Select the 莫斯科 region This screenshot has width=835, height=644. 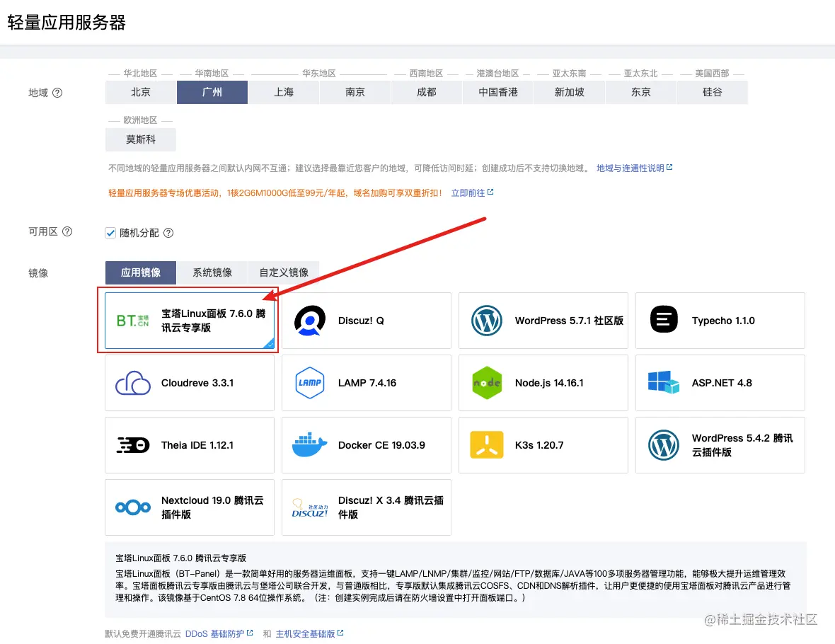coord(141,139)
